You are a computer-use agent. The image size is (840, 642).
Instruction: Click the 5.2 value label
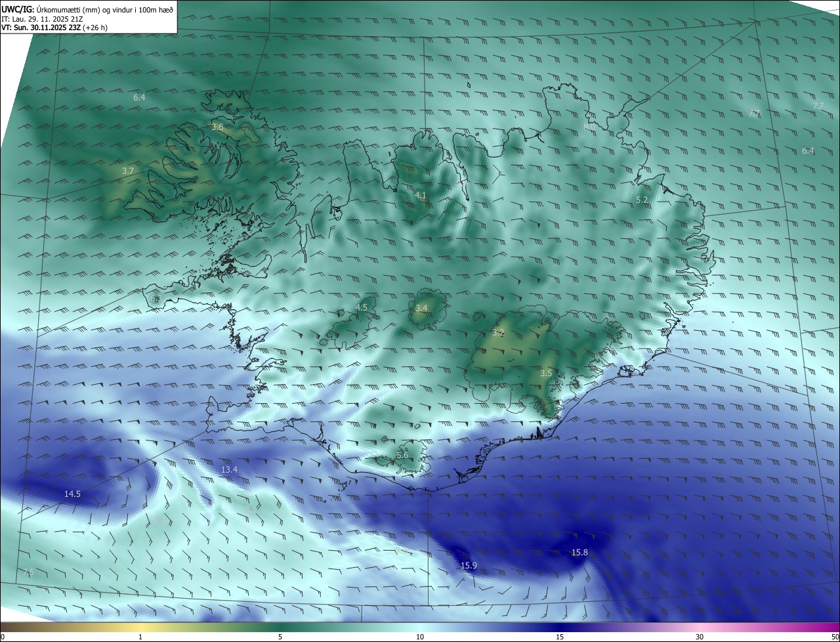pos(642,200)
